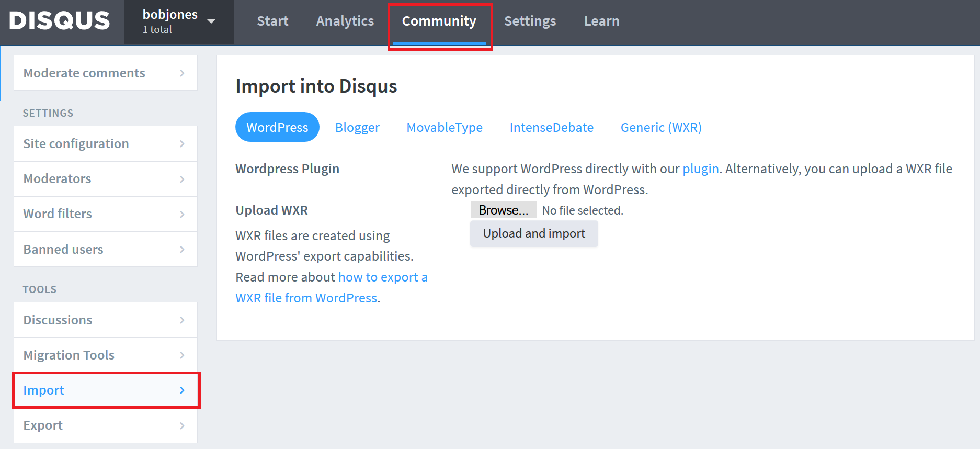Screen dimensions: 980x449
Task: Open Site configuration settings
Action: pyautogui.click(x=106, y=143)
